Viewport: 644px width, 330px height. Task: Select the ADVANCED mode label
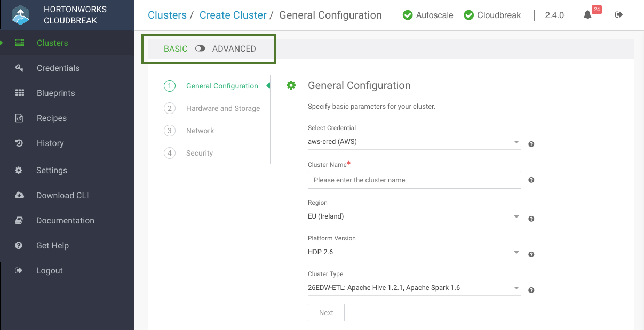tap(234, 49)
